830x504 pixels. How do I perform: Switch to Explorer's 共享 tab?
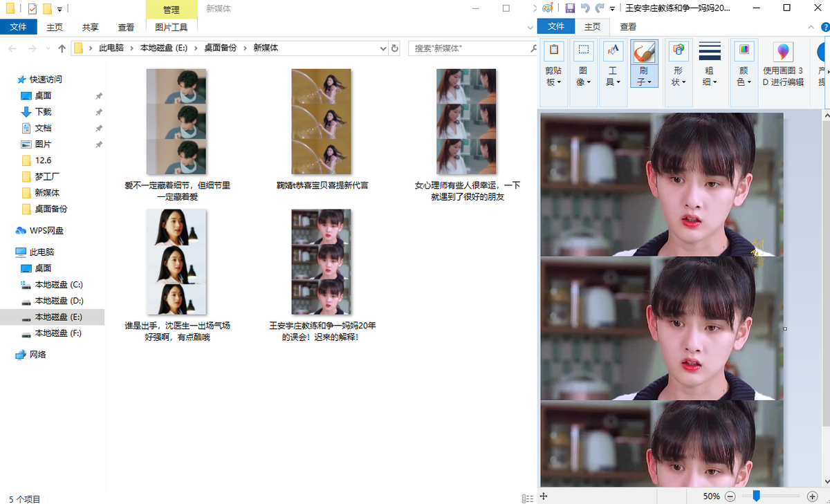[x=91, y=27]
